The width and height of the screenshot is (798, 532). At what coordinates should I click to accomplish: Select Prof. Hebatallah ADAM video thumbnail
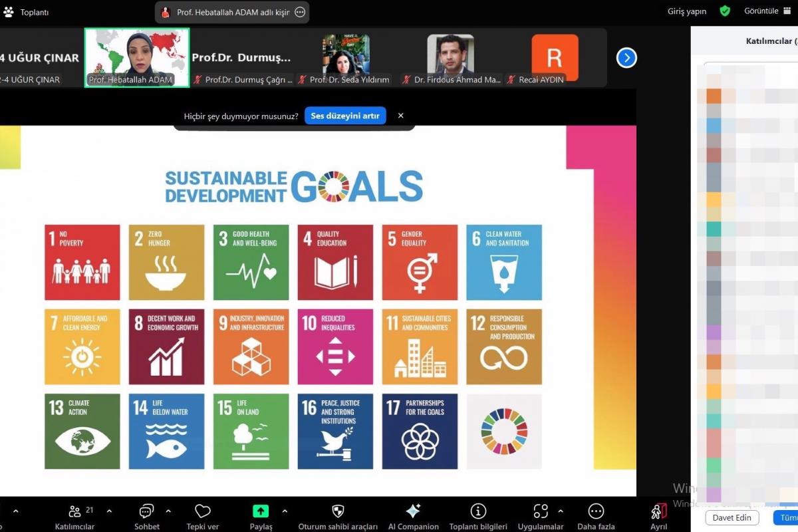tap(137, 57)
